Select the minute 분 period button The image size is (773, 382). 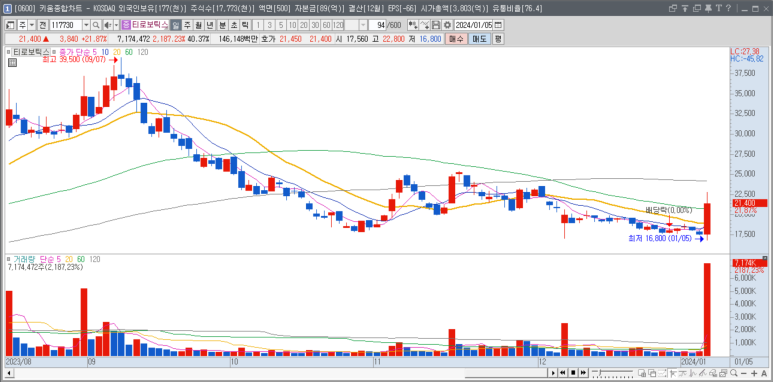(x=222, y=25)
